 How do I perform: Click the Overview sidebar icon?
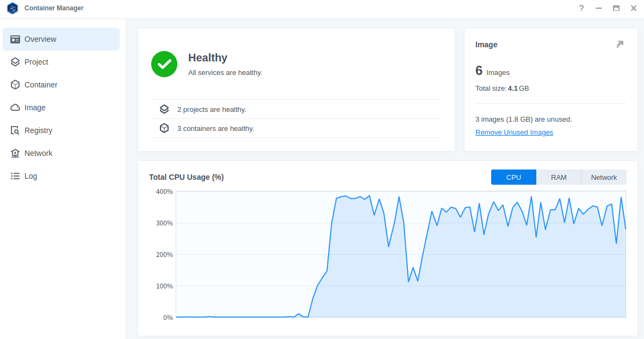[15, 40]
